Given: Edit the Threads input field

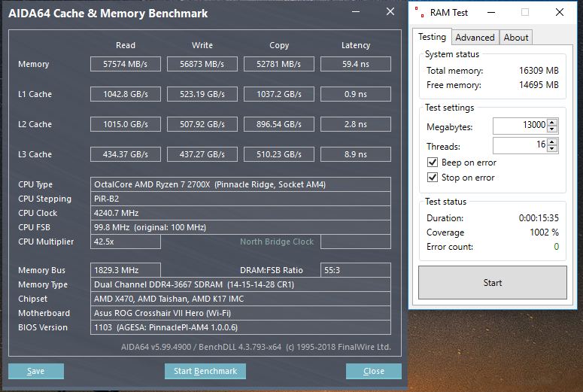Looking at the screenshot, I should [x=520, y=145].
